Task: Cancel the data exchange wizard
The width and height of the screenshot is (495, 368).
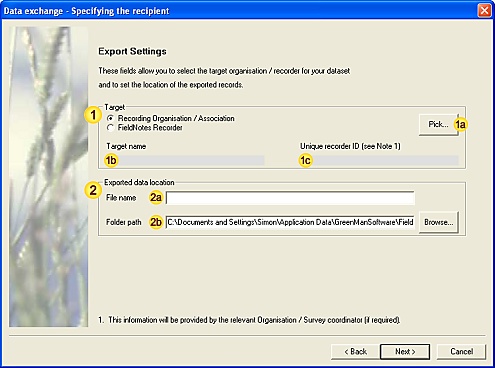Action: click(x=461, y=352)
